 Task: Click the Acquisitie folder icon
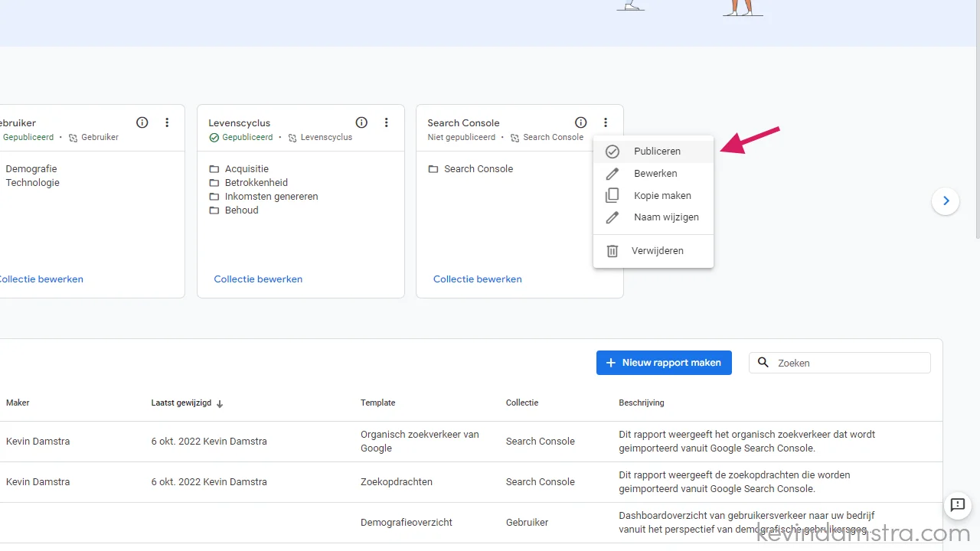[214, 169]
